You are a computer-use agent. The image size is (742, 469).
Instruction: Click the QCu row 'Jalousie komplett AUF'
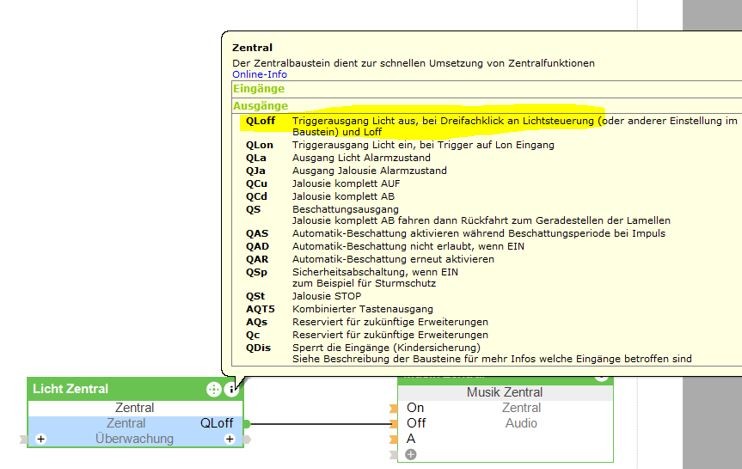pos(323,184)
